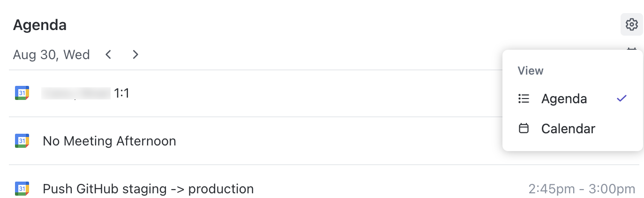
Task: Open Push GitHub staging -> production event
Action: click(x=148, y=189)
